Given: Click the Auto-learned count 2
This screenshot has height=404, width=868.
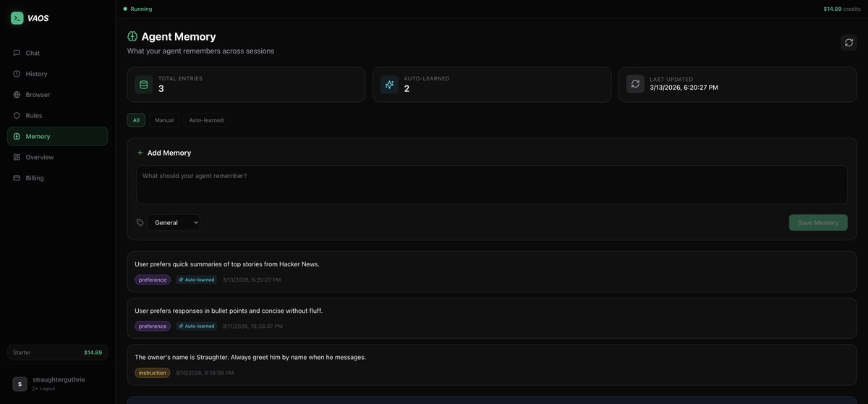Looking at the screenshot, I should (x=407, y=88).
